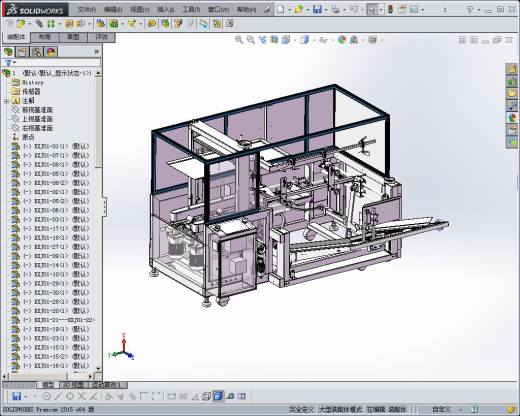This screenshot has width=520, height=416.
Task: Open the DisplayManager color ball tab
Action: tap(51, 52)
